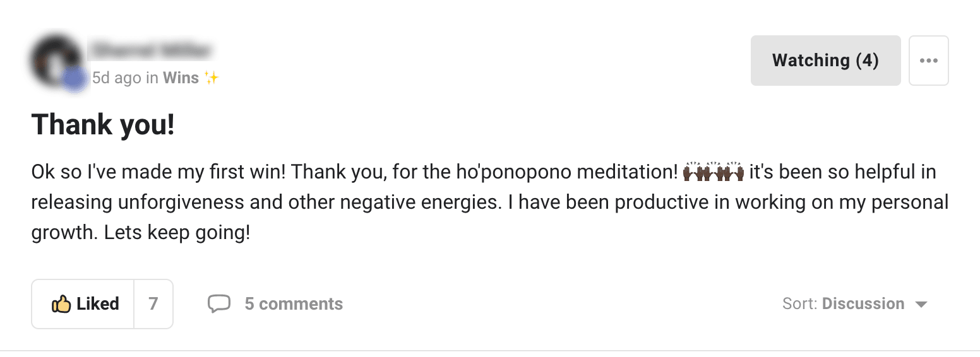The height and width of the screenshot is (357, 980).
Task: Click the Sort: label of the sort menu
Action: 800,304
